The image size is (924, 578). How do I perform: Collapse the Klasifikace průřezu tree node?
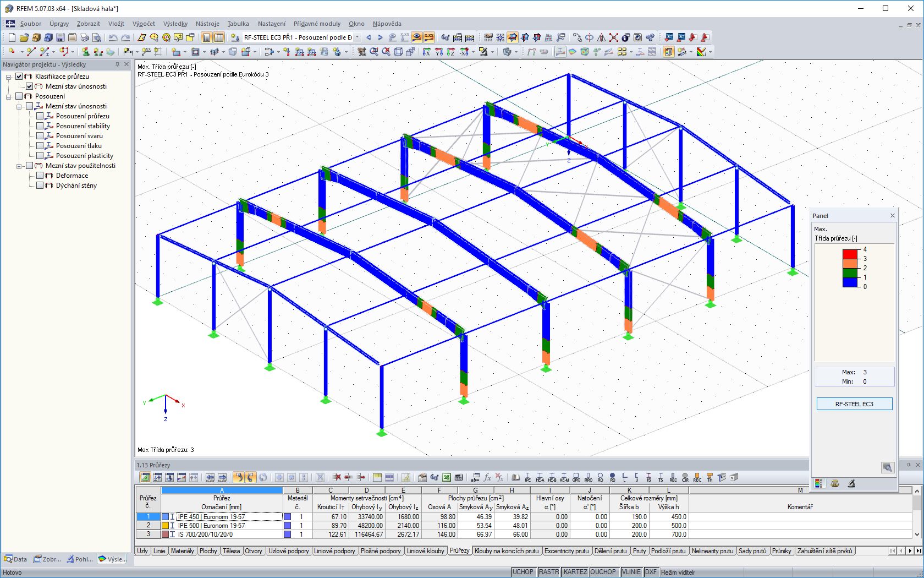(x=8, y=77)
